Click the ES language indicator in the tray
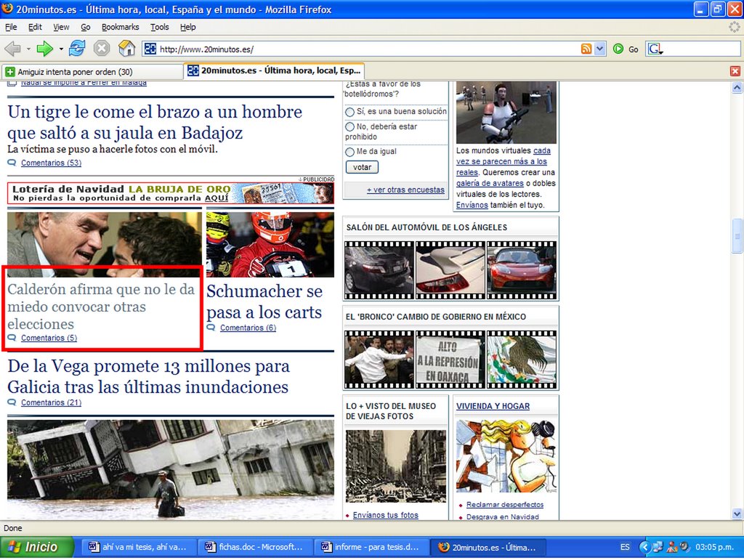Viewport: 744px width, 560px height. click(625, 547)
